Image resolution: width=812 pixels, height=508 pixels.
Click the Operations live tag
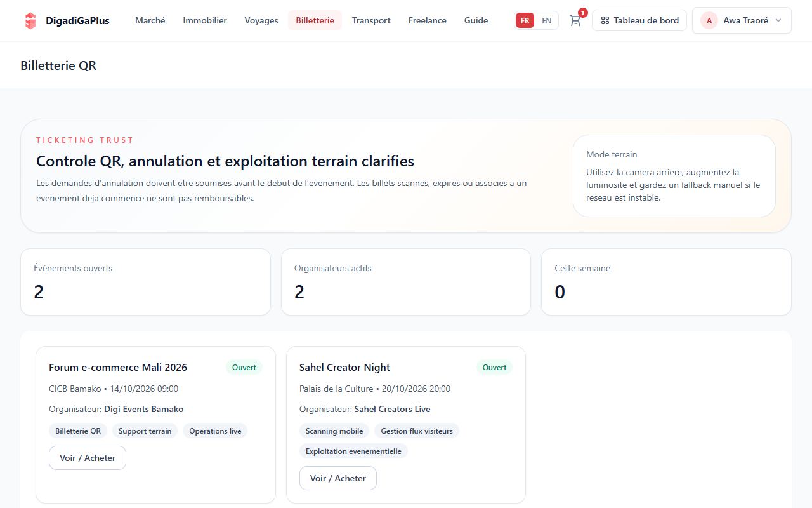click(x=215, y=431)
